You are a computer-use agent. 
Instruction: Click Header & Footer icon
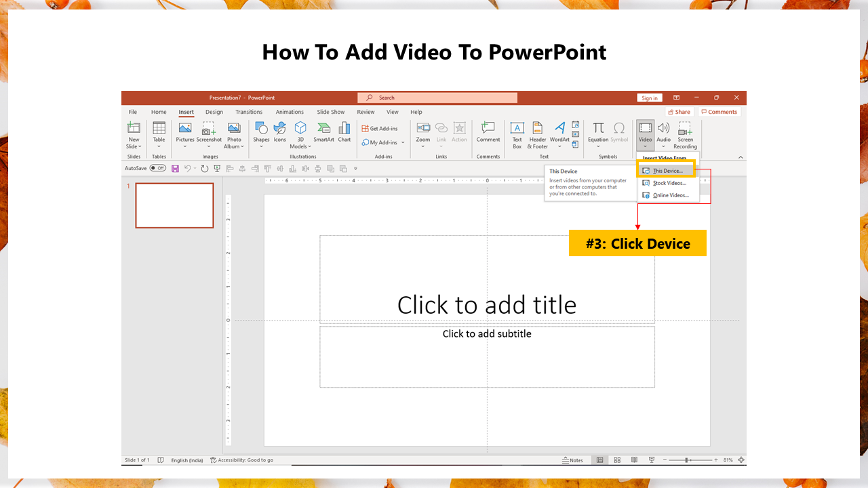tap(538, 127)
